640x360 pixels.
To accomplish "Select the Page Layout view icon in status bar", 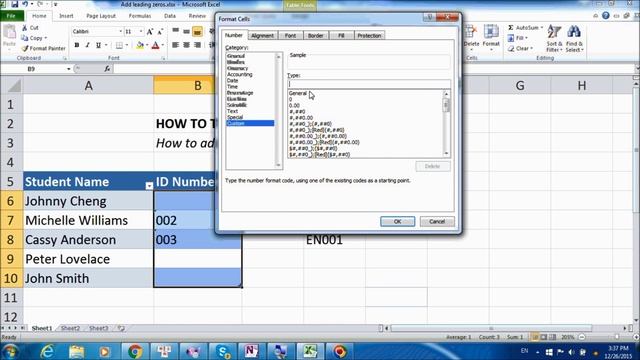I will tap(543, 337).
